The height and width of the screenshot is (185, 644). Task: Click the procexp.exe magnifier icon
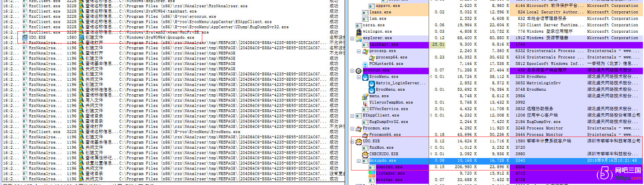pyautogui.click(x=365, y=51)
